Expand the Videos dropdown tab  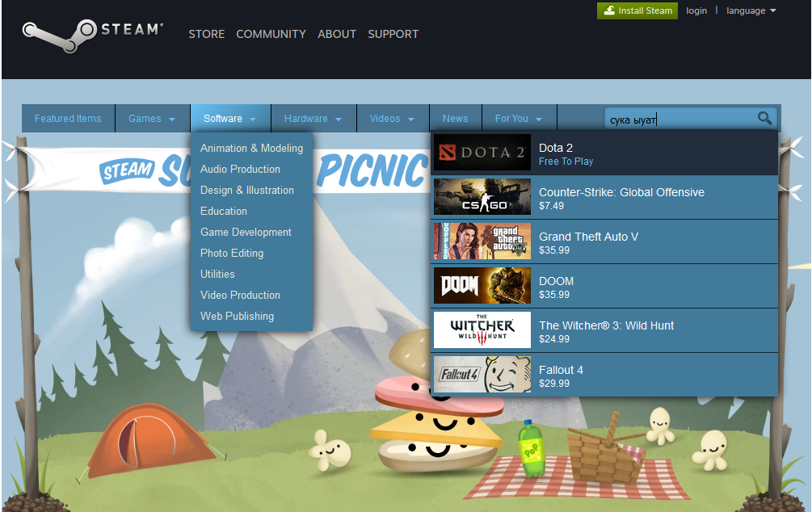[393, 119]
